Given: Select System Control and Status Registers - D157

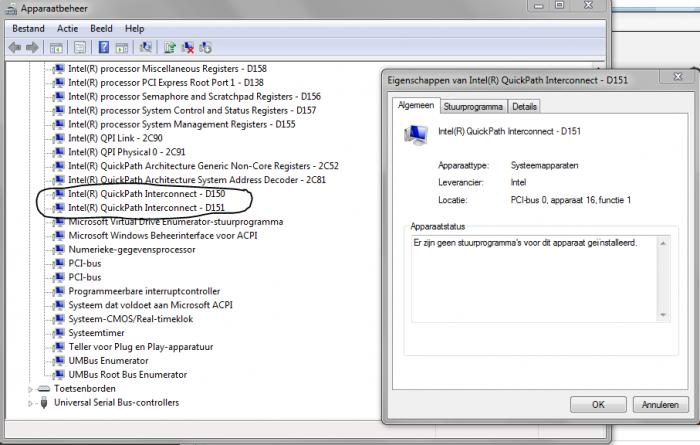Looking at the screenshot, I should (192, 110).
